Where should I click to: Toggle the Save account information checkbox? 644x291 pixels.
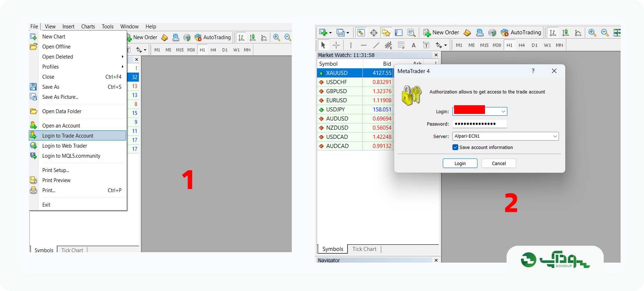[x=455, y=147]
